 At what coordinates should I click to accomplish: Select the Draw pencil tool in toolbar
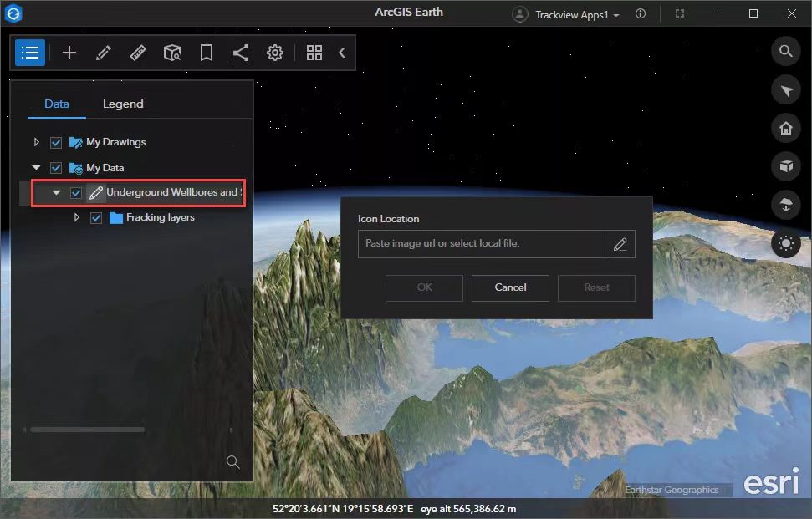[x=104, y=53]
